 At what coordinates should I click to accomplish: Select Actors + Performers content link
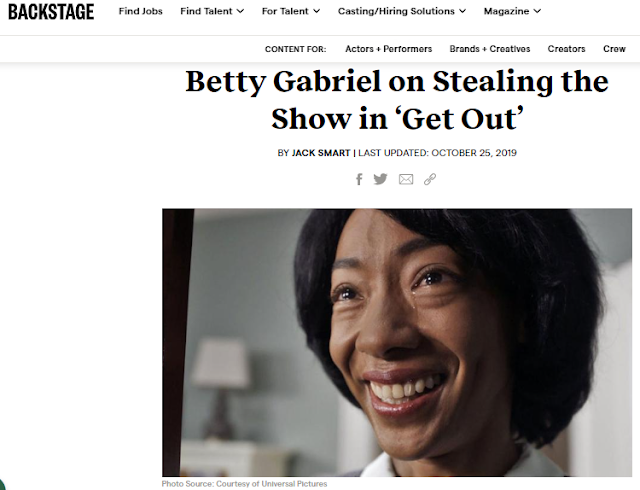coord(389,49)
